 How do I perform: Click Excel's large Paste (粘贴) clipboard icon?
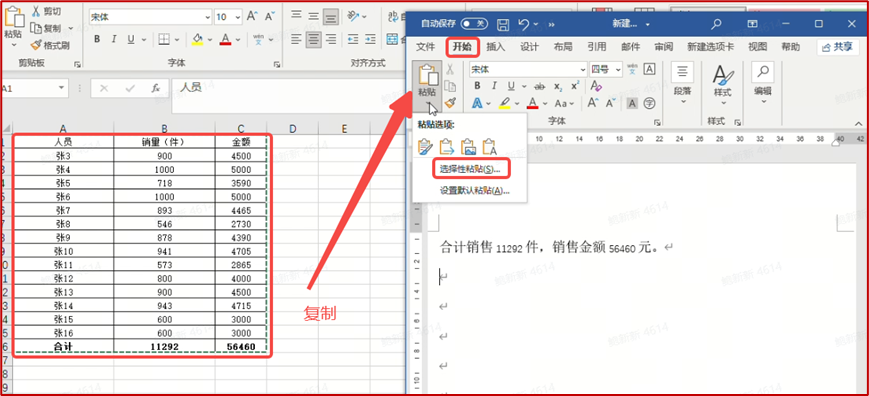click(13, 16)
